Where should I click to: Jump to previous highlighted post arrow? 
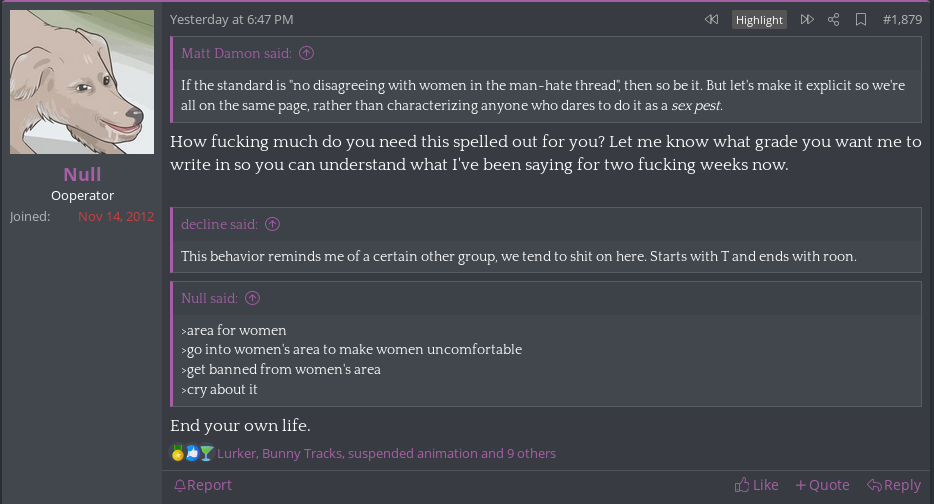(x=711, y=19)
